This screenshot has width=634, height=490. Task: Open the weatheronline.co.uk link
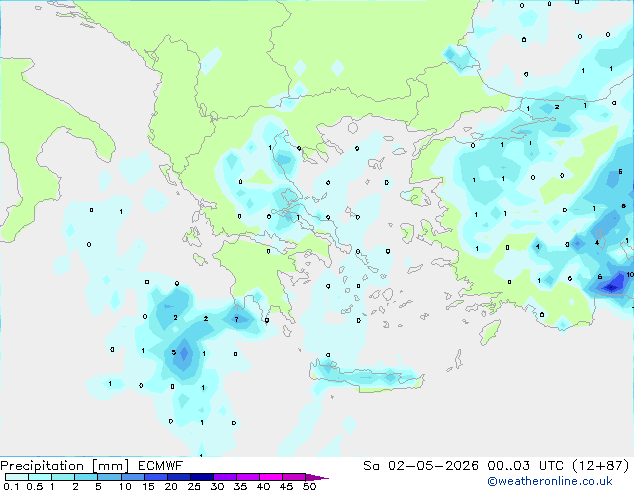[550, 482]
